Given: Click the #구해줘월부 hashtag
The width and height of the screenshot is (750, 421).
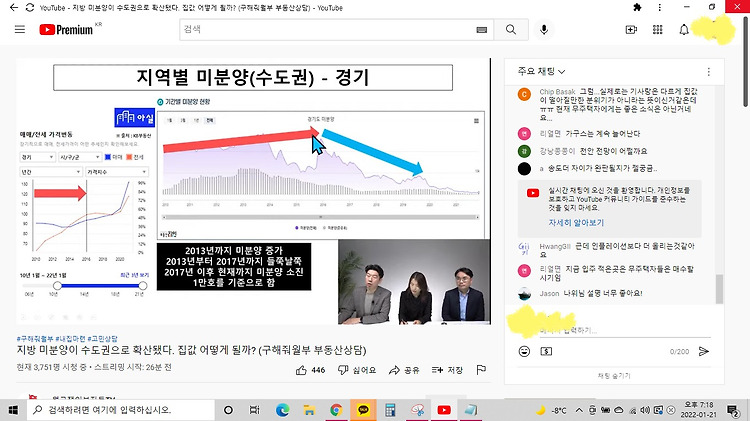Looking at the screenshot, I should tap(35, 338).
